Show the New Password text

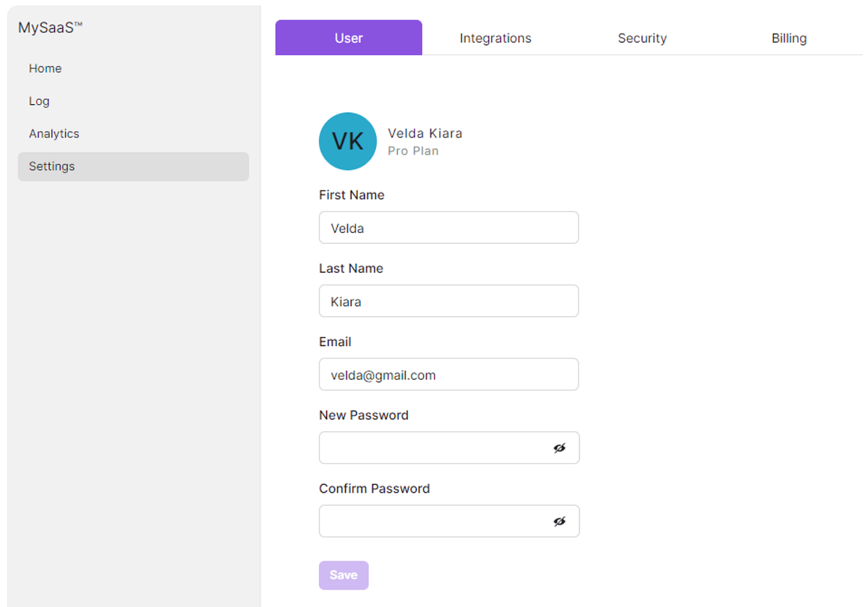[560, 448]
